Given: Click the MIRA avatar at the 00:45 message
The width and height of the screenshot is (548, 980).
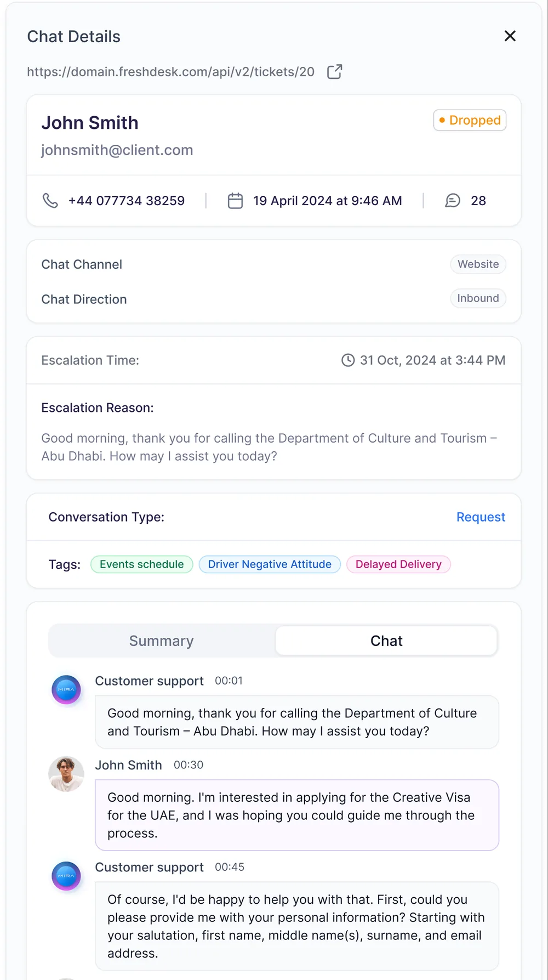Looking at the screenshot, I should pyautogui.click(x=66, y=876).
